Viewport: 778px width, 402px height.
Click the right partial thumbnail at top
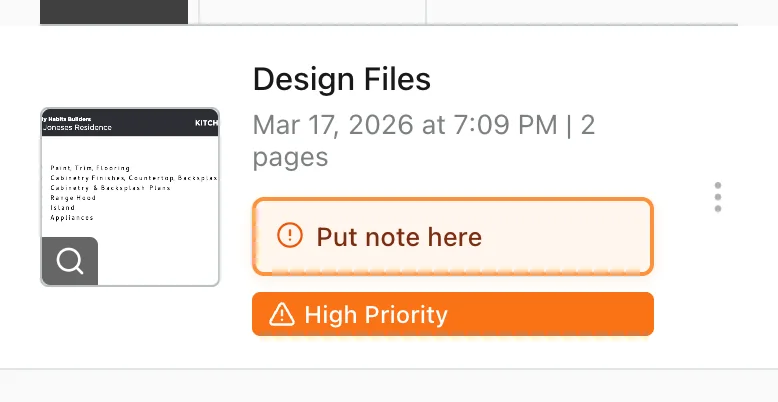[x=580, y=11]
